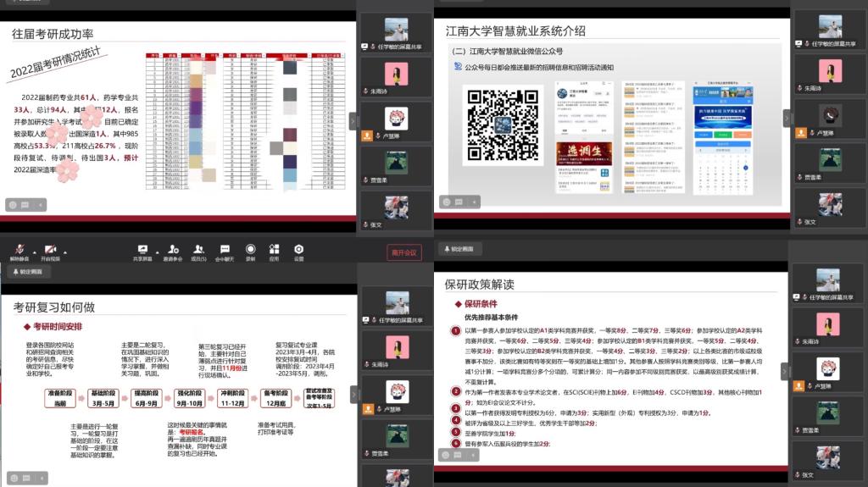Click the red 离开会议 leave meeting button
Screen dimensions: 868x487
[403, 252]
